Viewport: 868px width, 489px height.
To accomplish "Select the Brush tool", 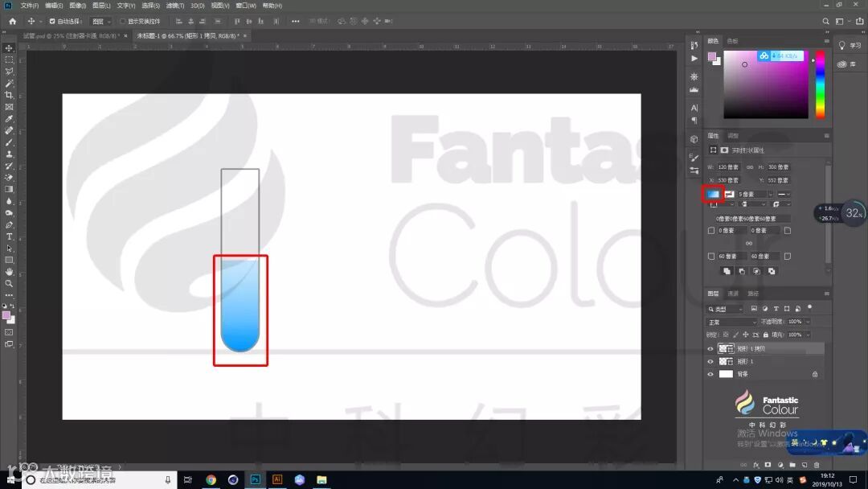I will point(9,142).
